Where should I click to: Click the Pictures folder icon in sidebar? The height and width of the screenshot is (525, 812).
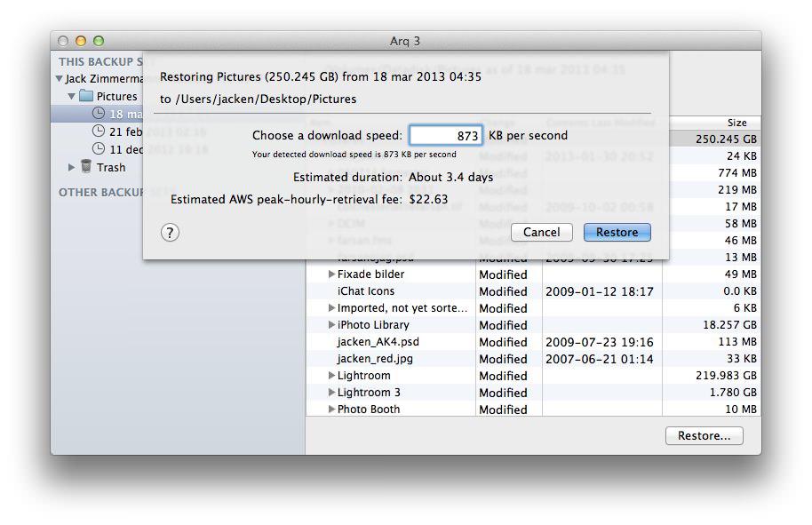pyautogui.click(x=86, y=96)
